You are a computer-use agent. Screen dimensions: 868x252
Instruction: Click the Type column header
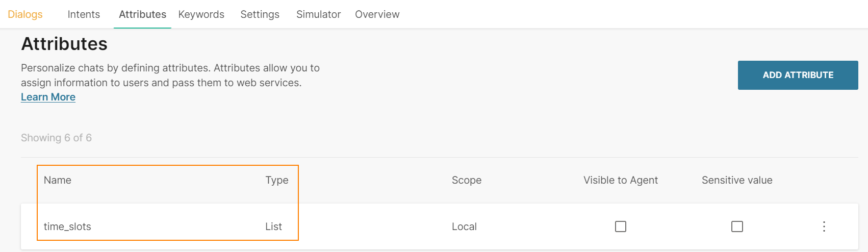tap(276, 180)
